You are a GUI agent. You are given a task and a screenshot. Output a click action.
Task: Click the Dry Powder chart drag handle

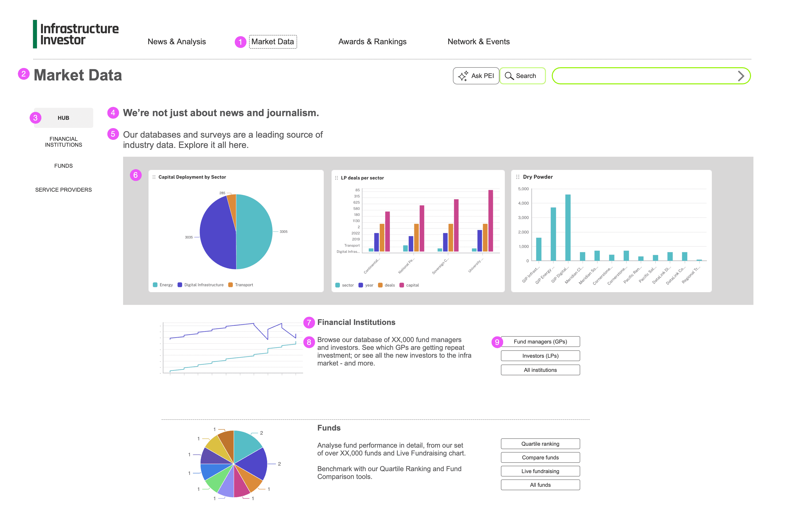518,177
